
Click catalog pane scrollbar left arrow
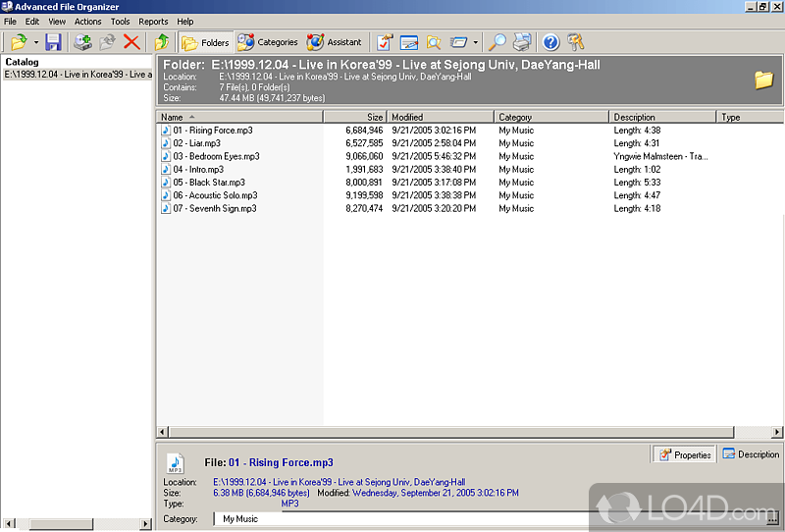(8, 524)
